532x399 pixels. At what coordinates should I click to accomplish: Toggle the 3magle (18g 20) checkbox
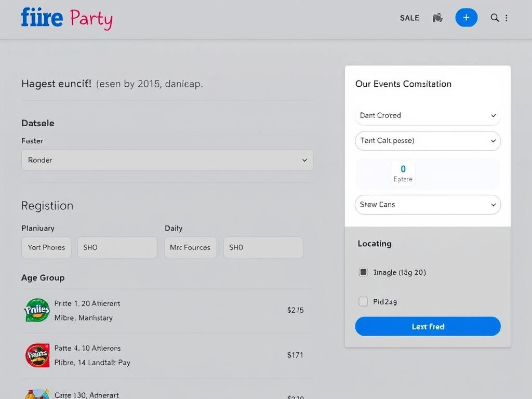363,272
